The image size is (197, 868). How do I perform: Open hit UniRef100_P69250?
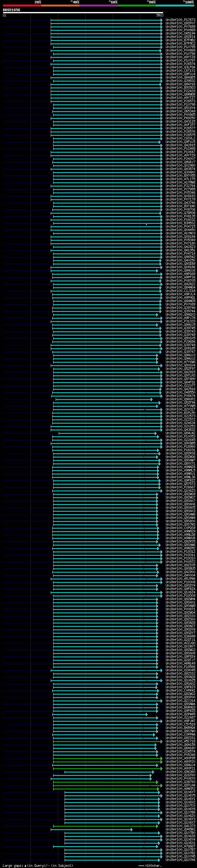180,118
